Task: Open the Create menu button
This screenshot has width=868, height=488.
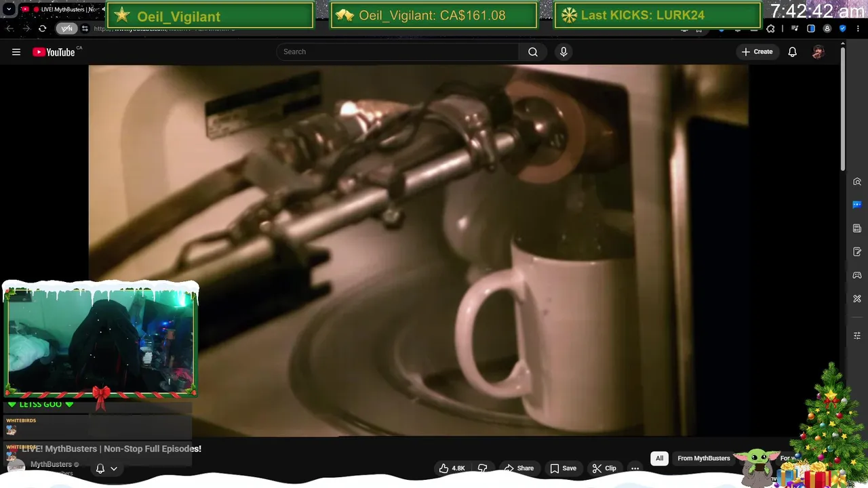Action: (757, 52)
